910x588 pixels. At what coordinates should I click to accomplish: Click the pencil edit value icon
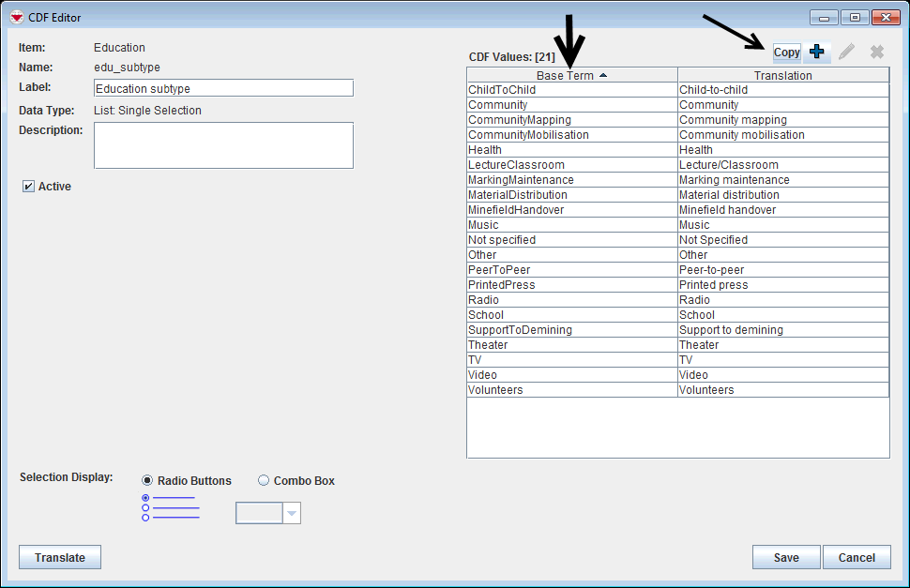(x=847, y=53)
